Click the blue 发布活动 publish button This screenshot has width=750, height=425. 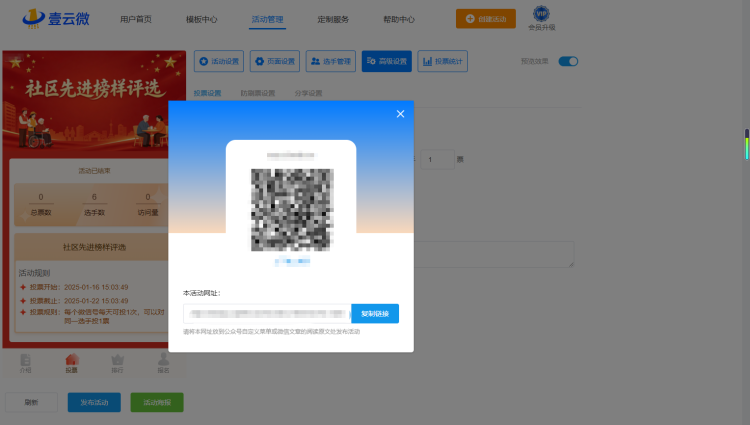click(94, 403)
